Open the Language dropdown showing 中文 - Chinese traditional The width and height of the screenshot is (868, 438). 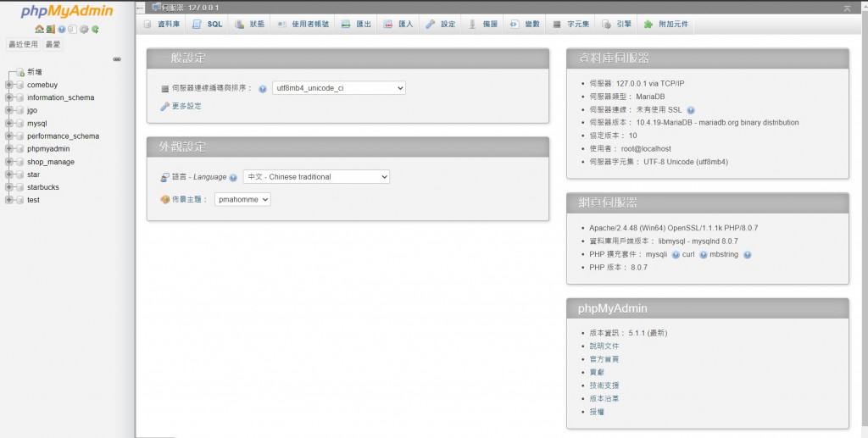click(x=316, y=176)
